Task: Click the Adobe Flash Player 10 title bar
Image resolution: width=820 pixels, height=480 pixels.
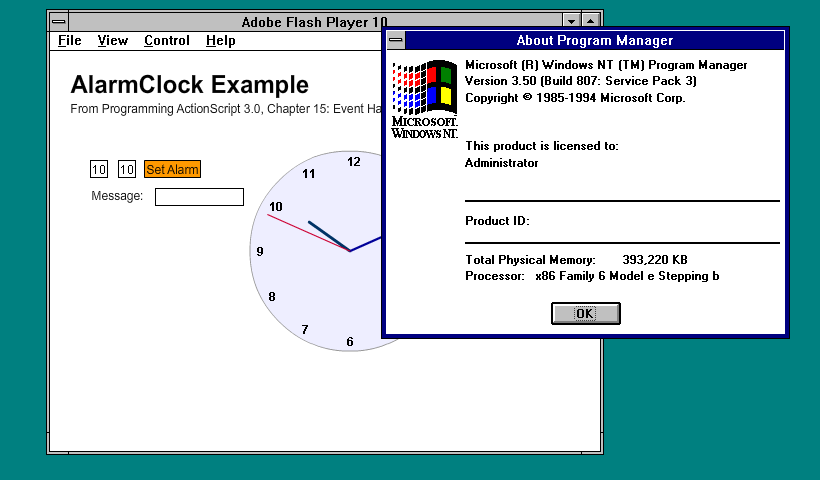Action: 315,22
